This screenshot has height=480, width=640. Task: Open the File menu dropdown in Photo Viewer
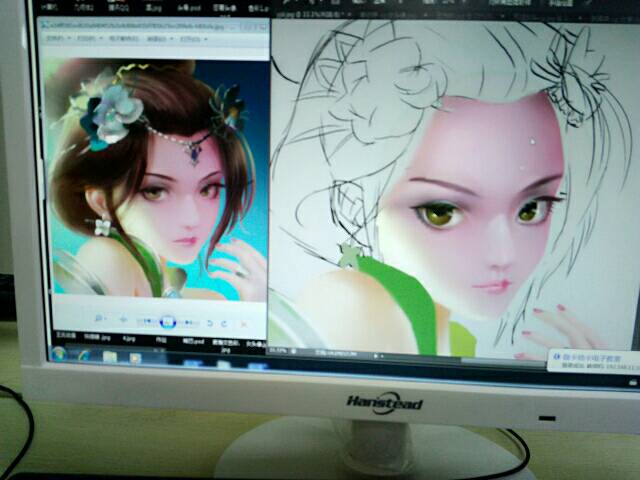(58, 38)
